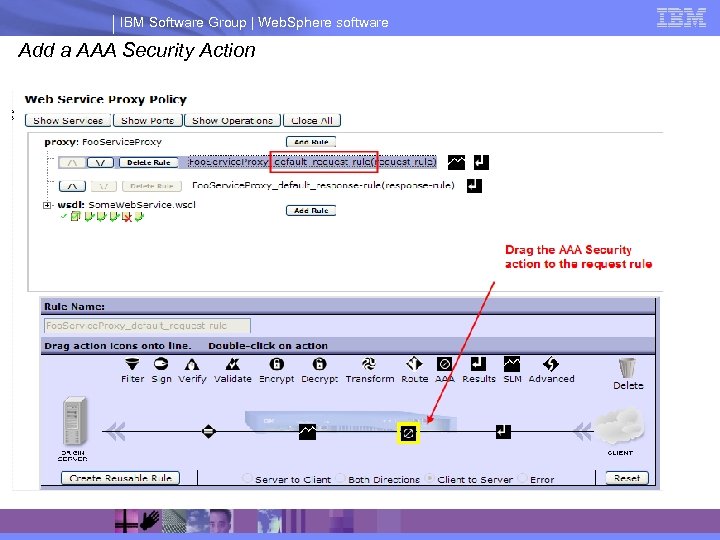Select the SLM action icon in palette
This screenshot has width=720, height=540.
pyautogui.click(x=512, y=364)
